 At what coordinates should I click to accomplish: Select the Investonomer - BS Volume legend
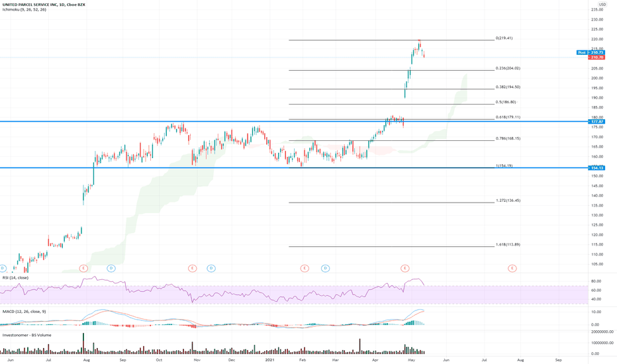pyautogui.click(x=26, y=335)
